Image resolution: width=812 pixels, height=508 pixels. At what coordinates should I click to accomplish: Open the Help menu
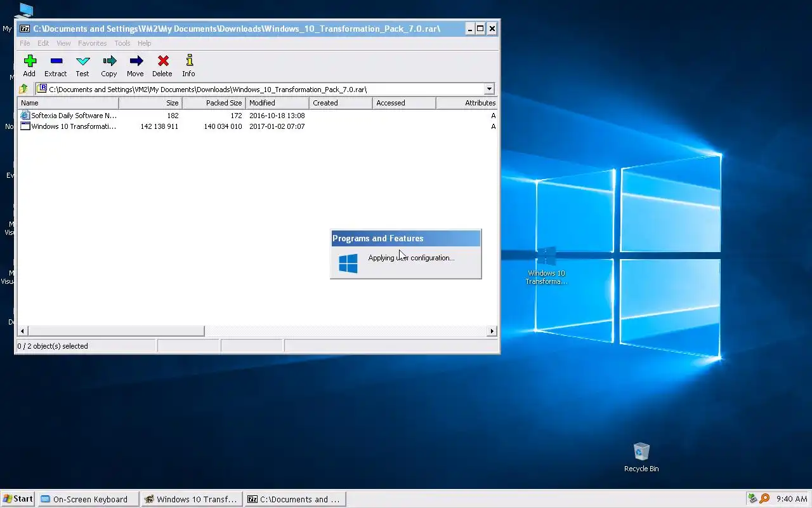[145, 43]
